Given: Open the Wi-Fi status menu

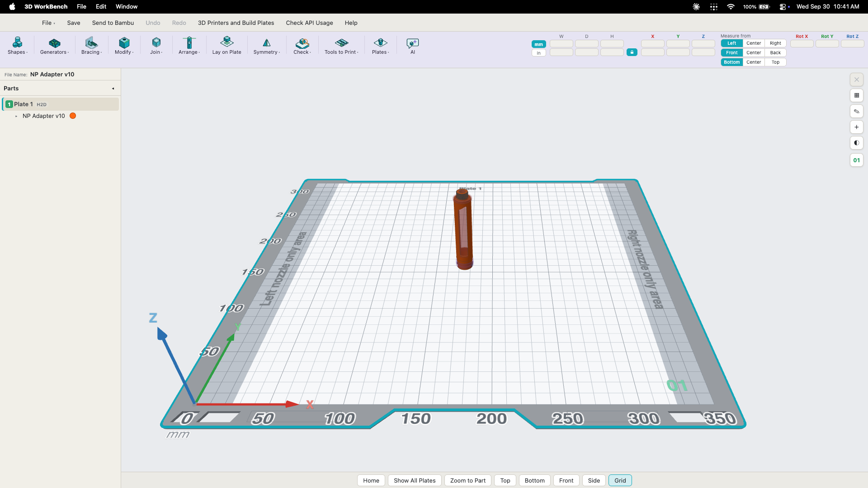Looking at the screenshot, I should 731,7.
